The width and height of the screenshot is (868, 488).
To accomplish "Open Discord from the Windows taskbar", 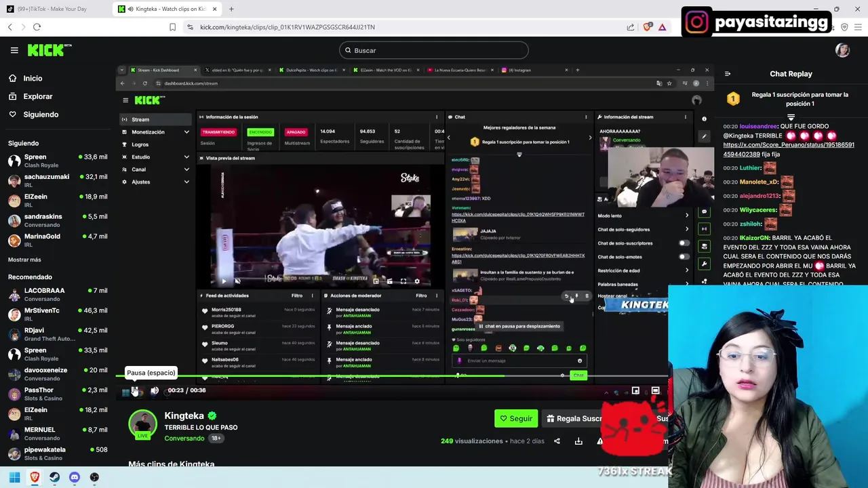I will click(x=75, y=477).
